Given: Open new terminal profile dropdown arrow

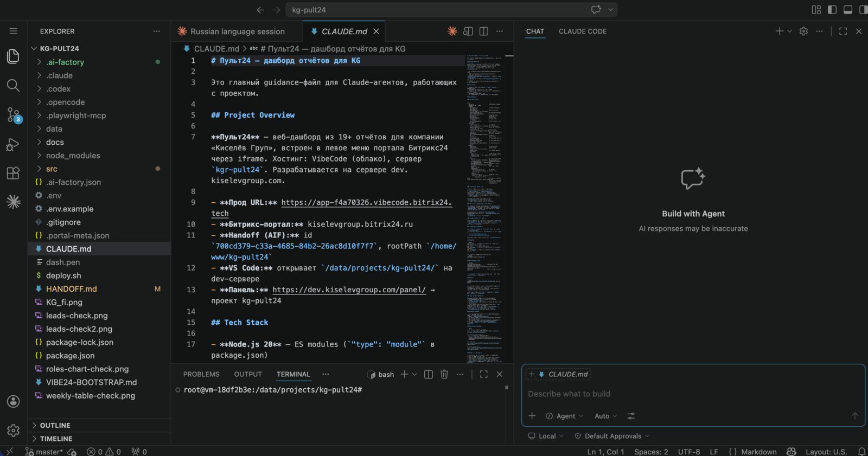Looking at the screenshot, I should [x=414, y=374].
